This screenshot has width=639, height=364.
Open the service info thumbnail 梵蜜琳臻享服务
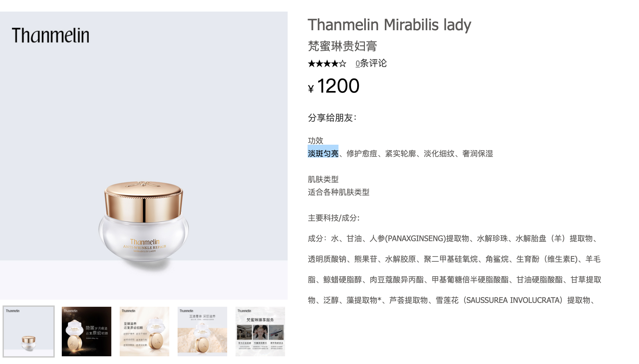pyautogui.click(x=260, y=332)
